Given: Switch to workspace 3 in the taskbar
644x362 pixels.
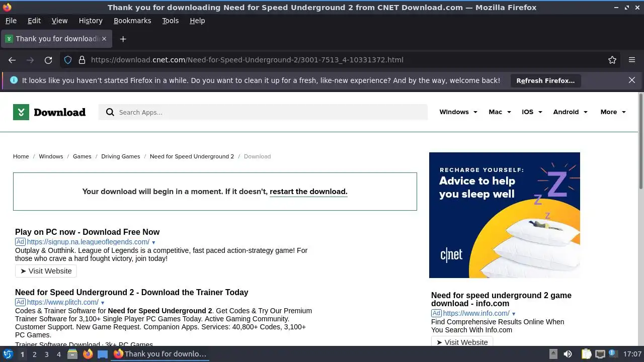Looking at the screenshot, I should point(46,354).
